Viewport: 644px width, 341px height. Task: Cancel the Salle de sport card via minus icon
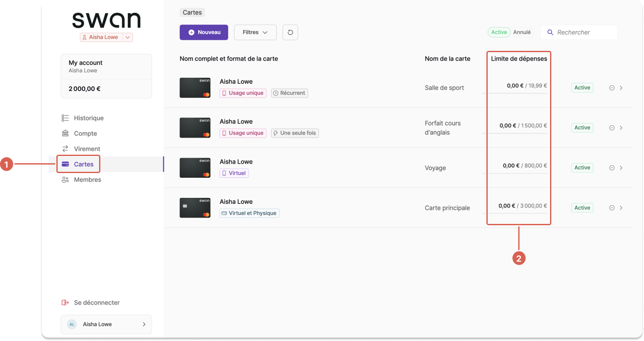click(x=612, y=88)
